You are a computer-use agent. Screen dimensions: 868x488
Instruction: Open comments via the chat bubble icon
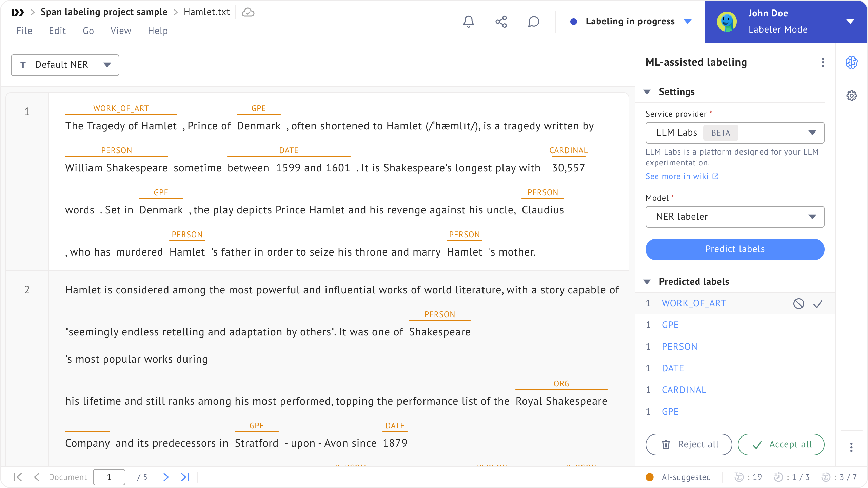coord(533,22)
